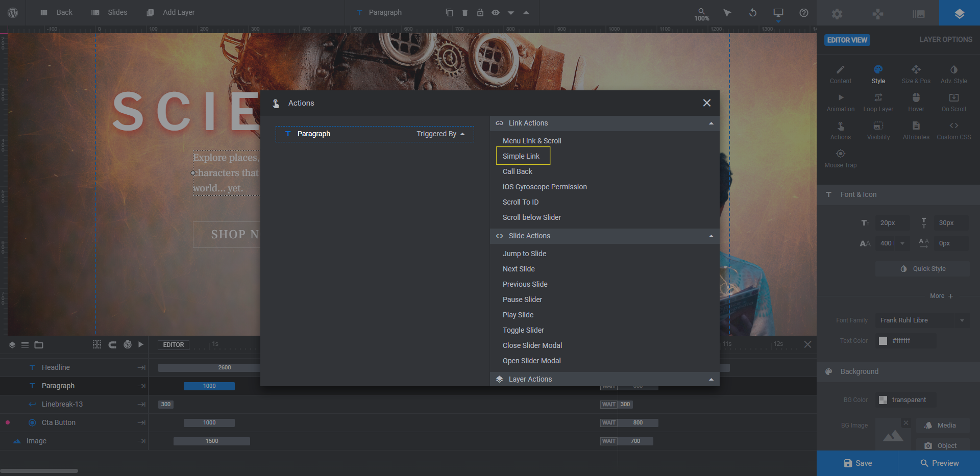Select the Menu Link & Scroll action

pos(532,141)
